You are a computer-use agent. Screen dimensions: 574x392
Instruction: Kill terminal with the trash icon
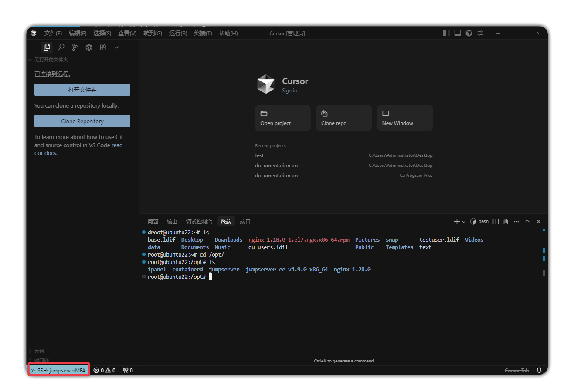click(x=506, y=222)
